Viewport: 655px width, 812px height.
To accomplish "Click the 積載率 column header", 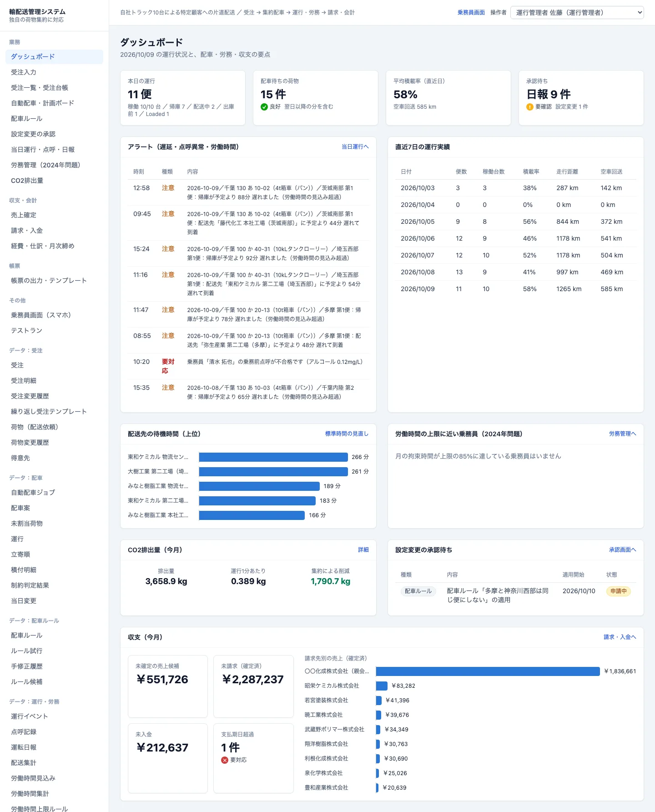I will tap(531, 171).
